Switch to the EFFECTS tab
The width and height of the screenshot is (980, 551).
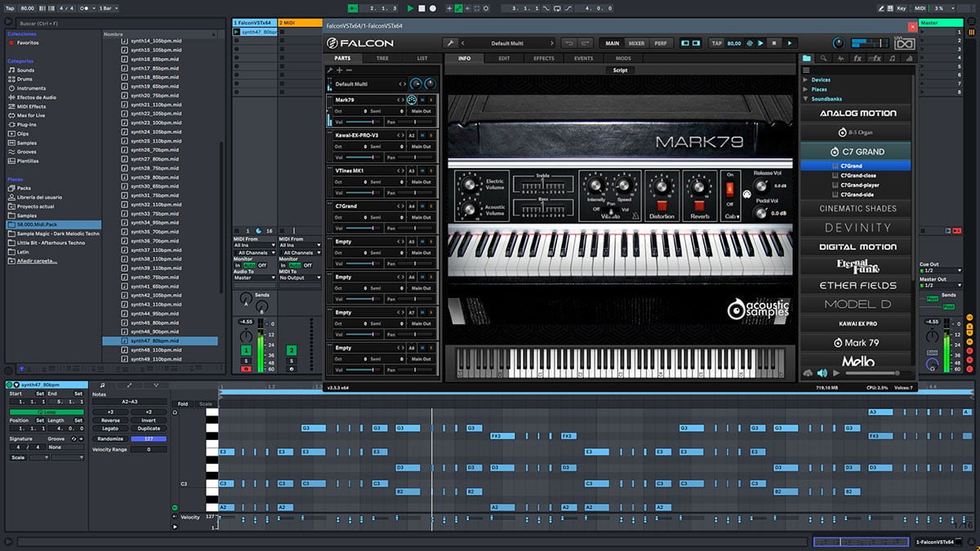tap(544, 59)
